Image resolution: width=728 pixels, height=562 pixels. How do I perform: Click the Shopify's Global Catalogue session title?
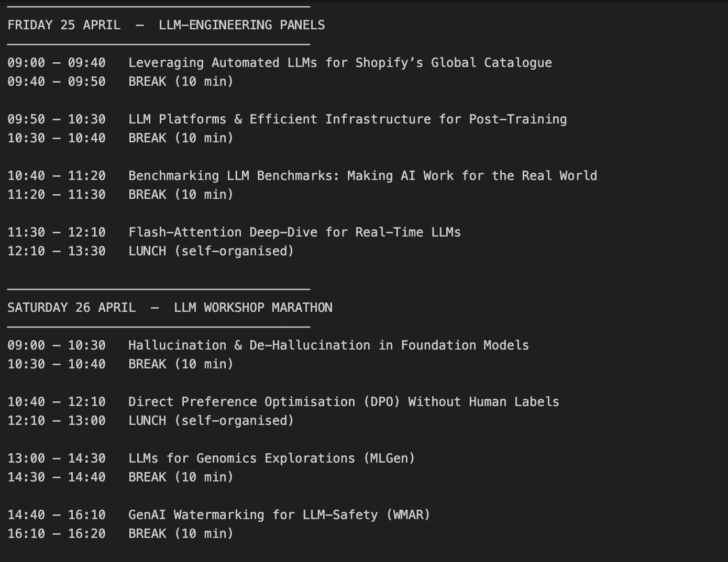(454, 62)
